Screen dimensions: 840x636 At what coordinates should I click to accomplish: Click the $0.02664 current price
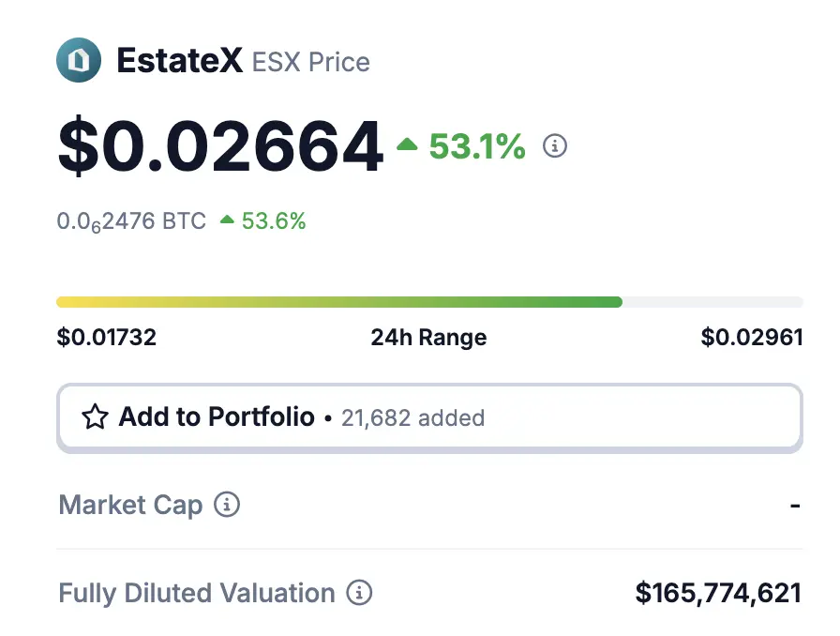tap(220, 145)
